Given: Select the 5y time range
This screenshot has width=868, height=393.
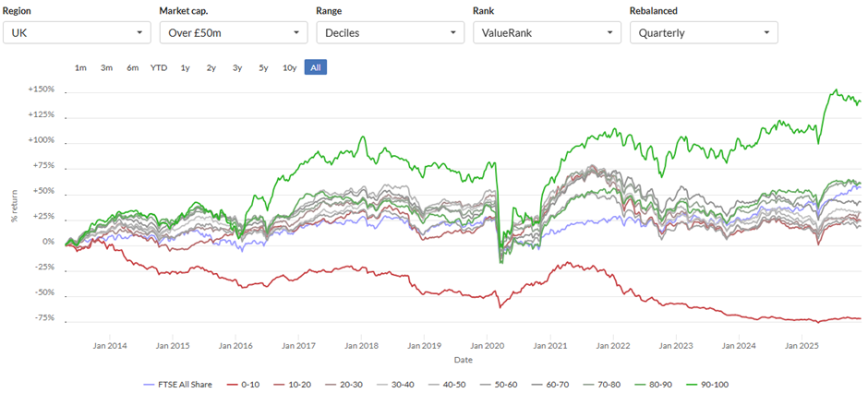Looking at the screenshot, I should pyautogui.click(x=263, y=67).
